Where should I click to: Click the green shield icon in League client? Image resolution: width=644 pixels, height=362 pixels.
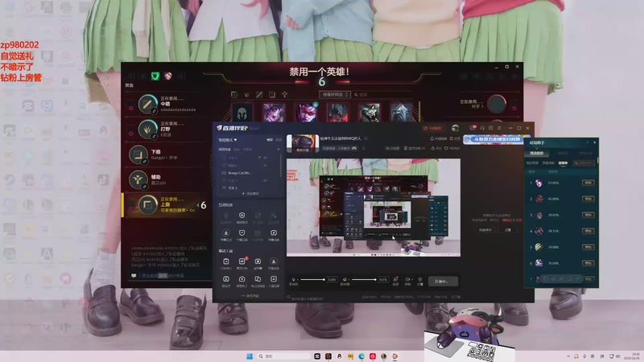155,76
